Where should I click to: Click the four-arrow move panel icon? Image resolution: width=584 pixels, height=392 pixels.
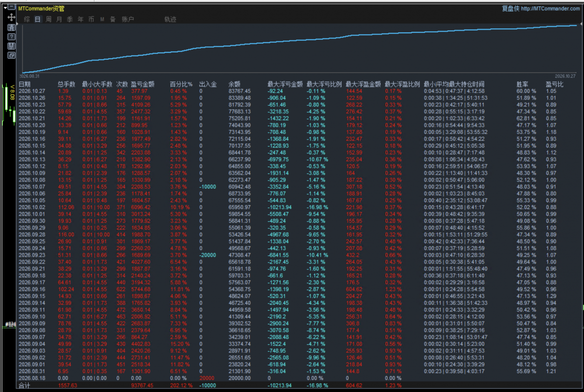coord(11,18)
